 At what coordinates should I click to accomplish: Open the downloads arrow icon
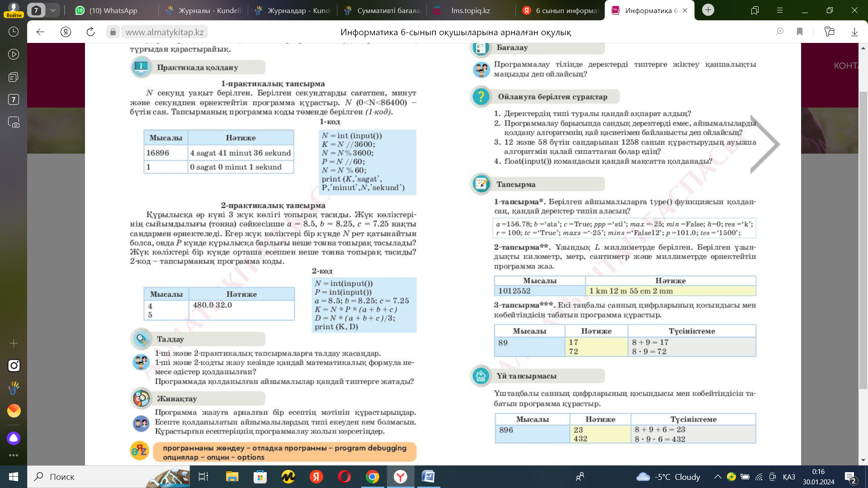854,32
